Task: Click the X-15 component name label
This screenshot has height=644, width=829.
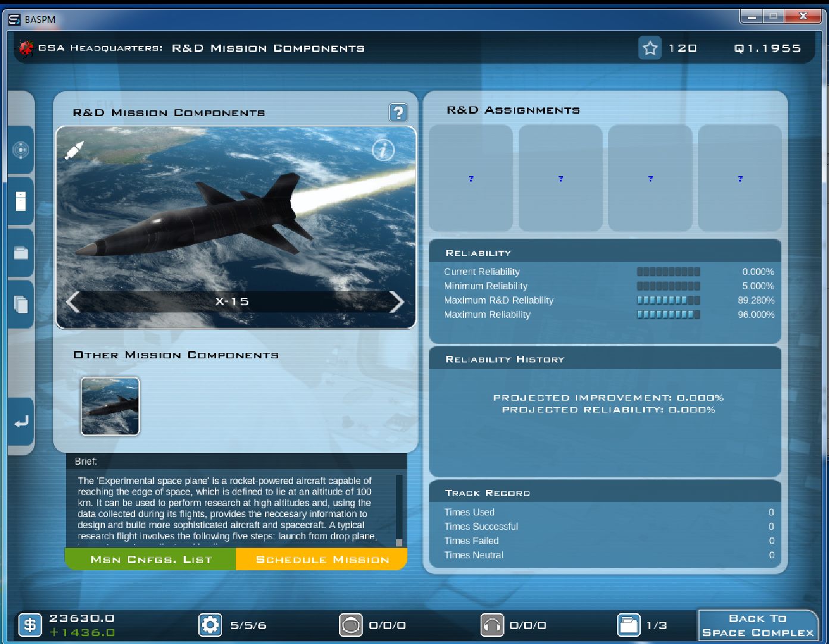Action: 232,302
